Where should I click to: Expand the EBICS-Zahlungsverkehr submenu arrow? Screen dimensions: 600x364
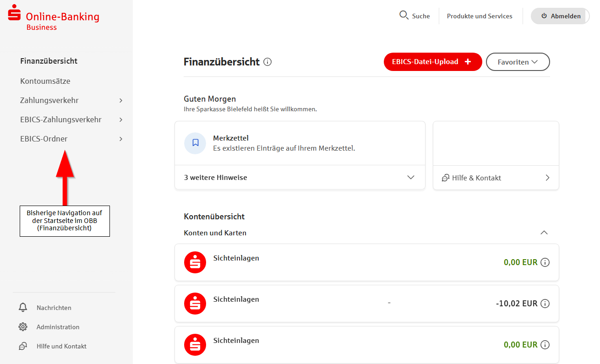[x=121, y=120]
